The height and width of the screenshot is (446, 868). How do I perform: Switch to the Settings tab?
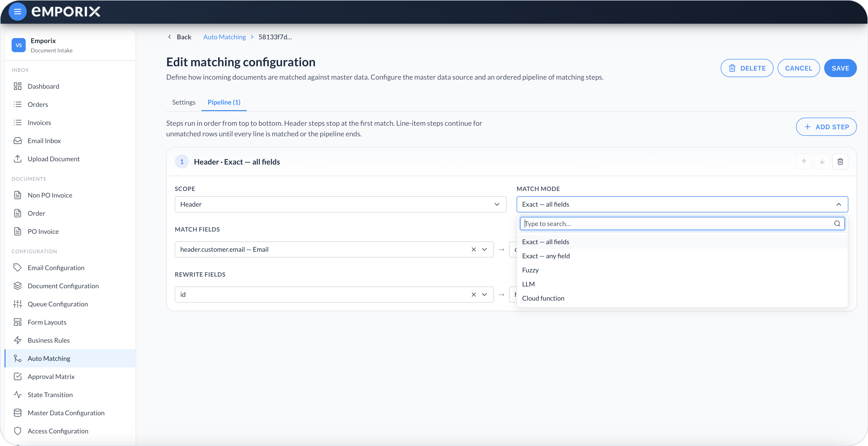click(184, 102)
